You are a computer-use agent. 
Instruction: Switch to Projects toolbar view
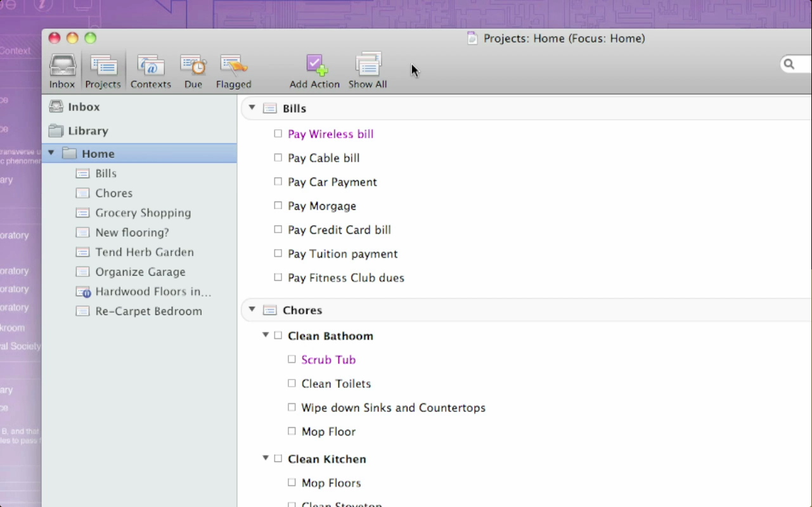pos(103,71)
